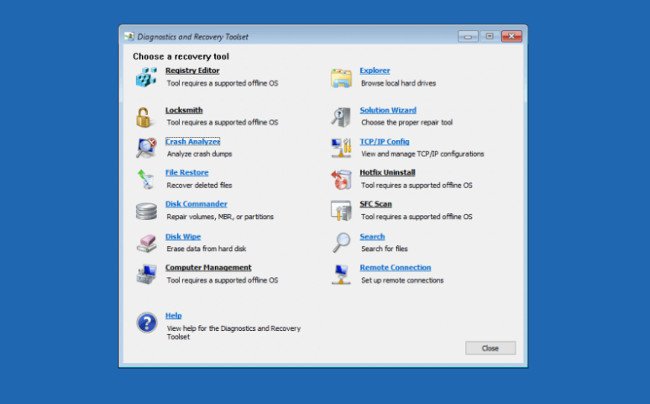Click the Remote Connection computer icon

click(x=341, y=274)
